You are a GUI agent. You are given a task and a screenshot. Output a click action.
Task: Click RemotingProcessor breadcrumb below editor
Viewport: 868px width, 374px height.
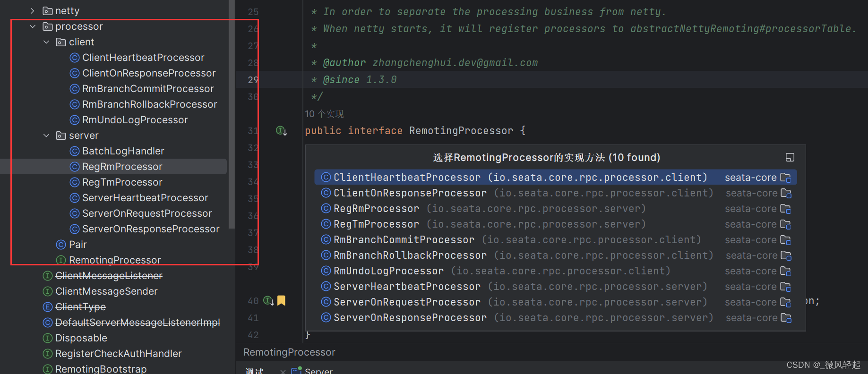(289, 352)
